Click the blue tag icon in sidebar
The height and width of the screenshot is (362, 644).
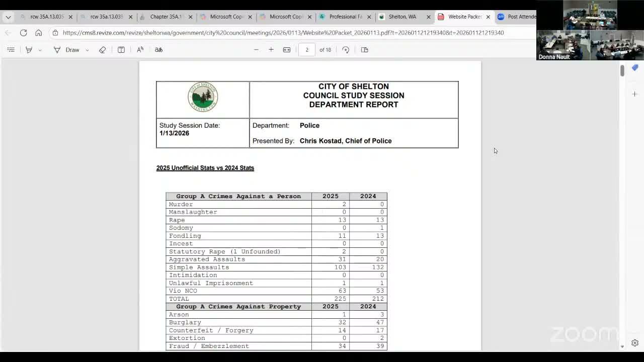point(635,68)
